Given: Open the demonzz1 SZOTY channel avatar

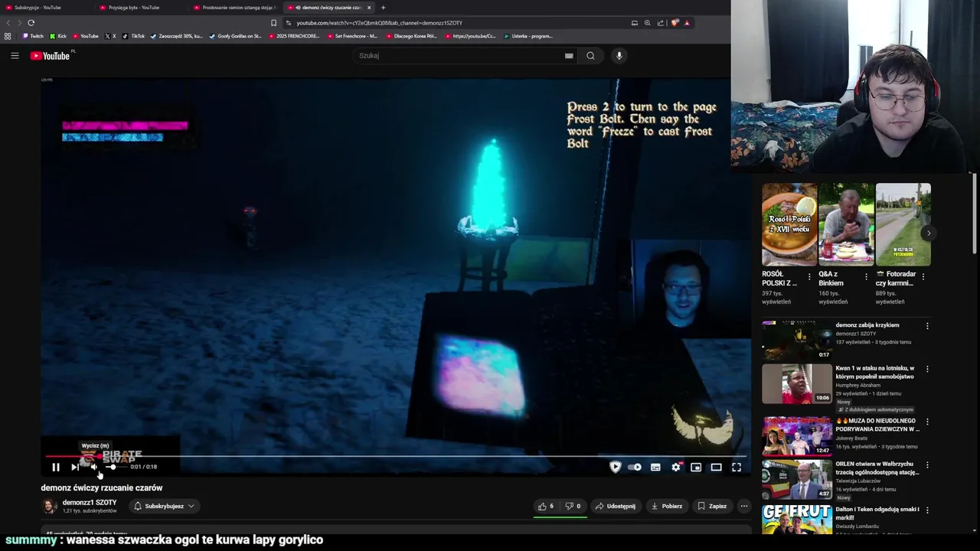Looking at the screenshot, I should (x=50, y=506).
